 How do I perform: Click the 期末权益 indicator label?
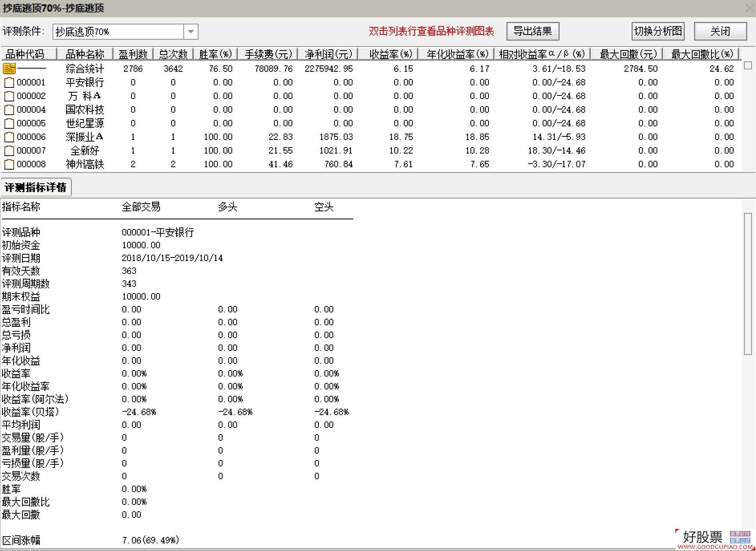[x=21, y=296]
